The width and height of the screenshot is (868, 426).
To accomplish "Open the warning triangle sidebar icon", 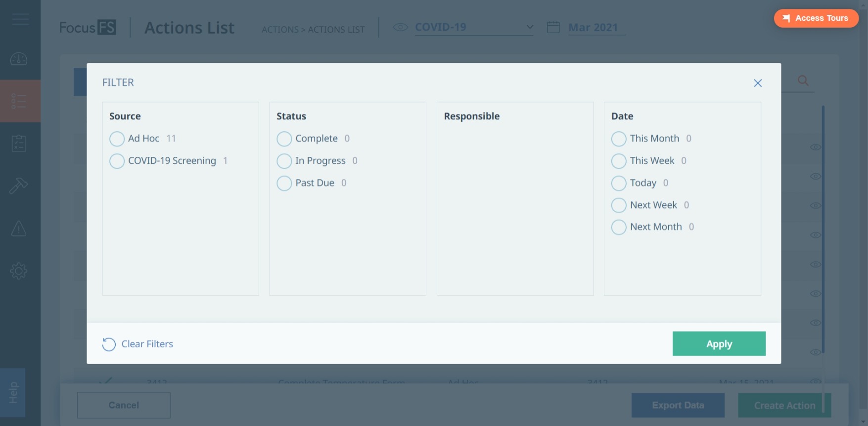I will pos(19,229).
